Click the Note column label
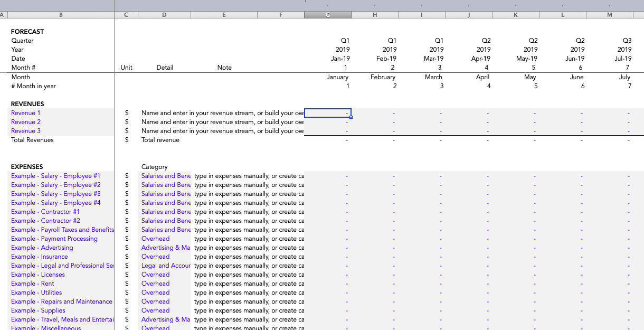The height and width of the screenshot is (330, 644). [x=224, y=68]
